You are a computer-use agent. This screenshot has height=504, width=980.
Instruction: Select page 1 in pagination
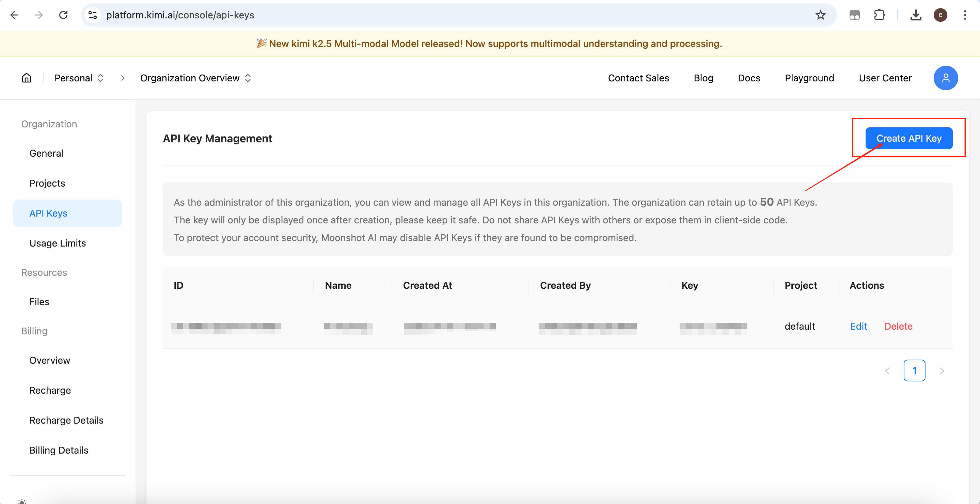pyautogui.click(x=914, y=371)
